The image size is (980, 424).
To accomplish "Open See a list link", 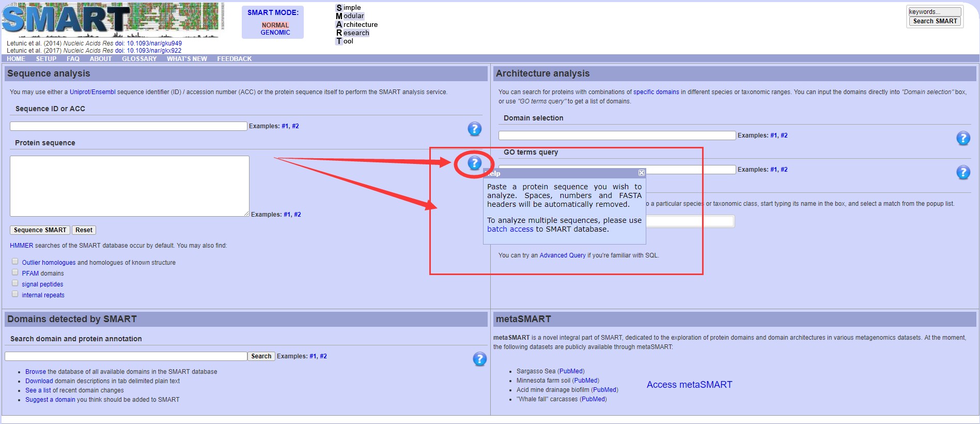I will [x=38, y=390].
